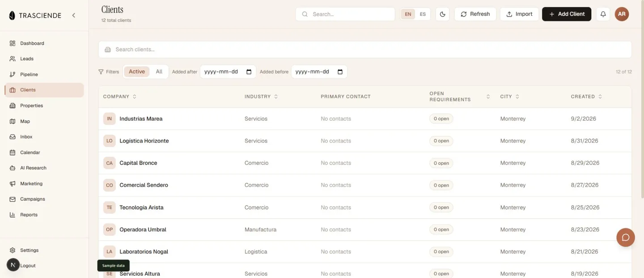Click the CO avatar for Comercial Sendero
Viewport: 644px width, 278px height.
[x=109, y=185]
